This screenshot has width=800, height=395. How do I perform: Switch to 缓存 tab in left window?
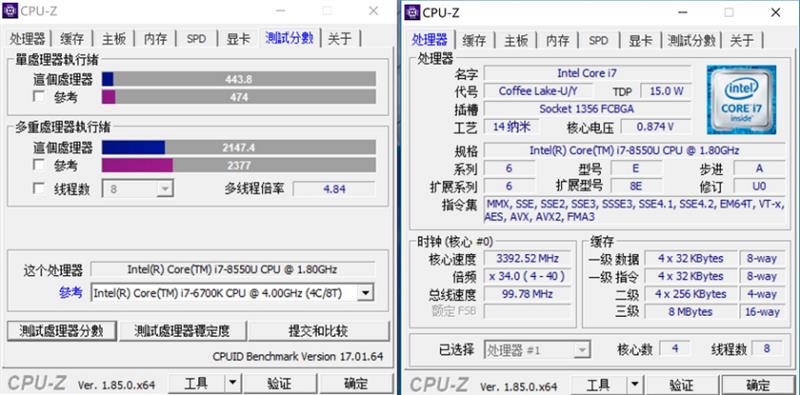point(72,39)
